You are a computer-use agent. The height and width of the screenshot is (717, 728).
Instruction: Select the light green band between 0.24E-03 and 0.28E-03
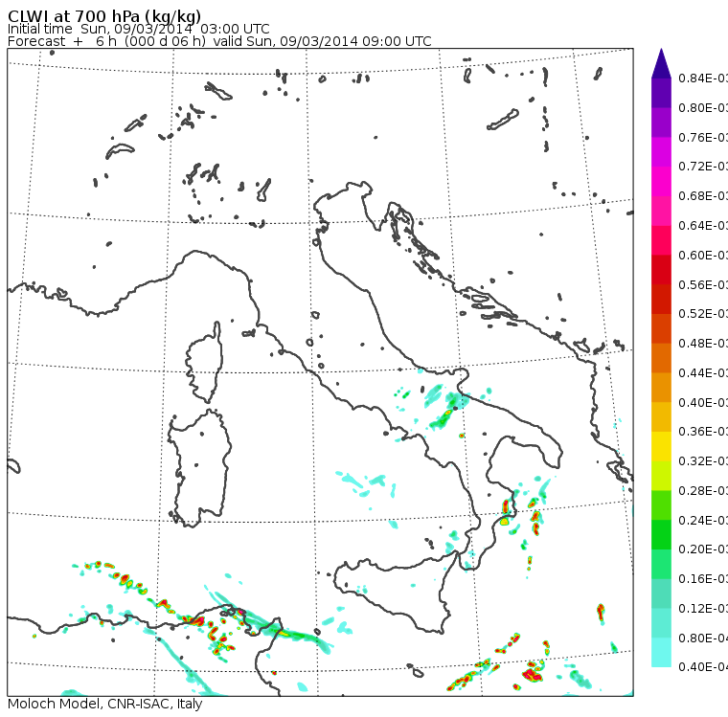coord(661,505)
